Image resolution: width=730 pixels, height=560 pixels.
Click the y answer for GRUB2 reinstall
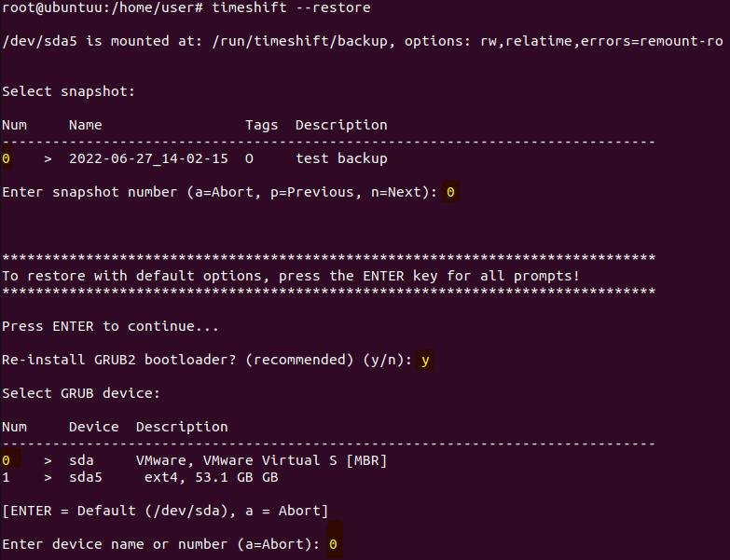click(x=425, y=360)
